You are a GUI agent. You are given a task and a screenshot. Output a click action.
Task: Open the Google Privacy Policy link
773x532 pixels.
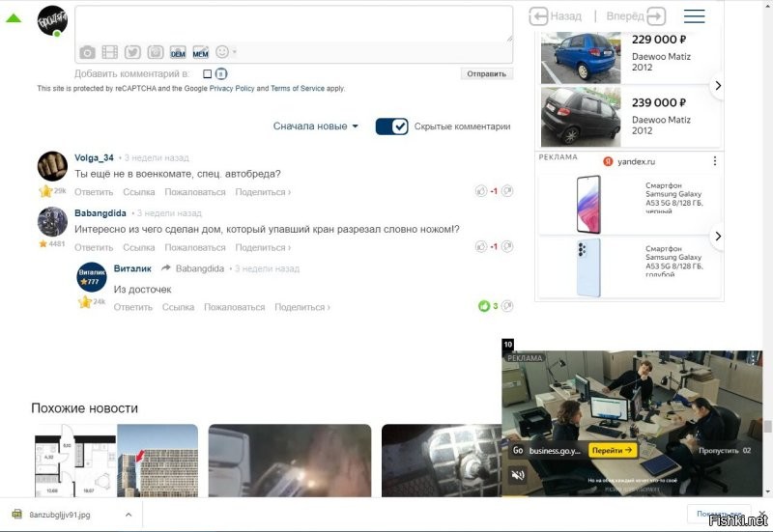pos(232,89)
